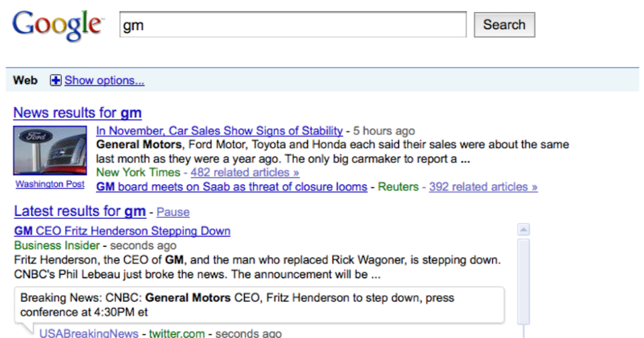Screen dimensions: 644x338
Task: Pause the latest results feed
Action: pyautogui.click(x=173, y=212)
